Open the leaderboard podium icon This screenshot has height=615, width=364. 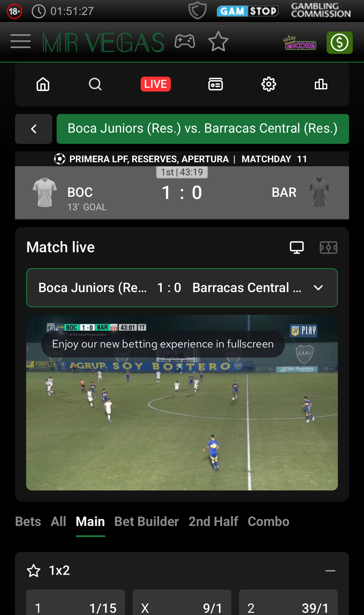[x=321, y=84]
